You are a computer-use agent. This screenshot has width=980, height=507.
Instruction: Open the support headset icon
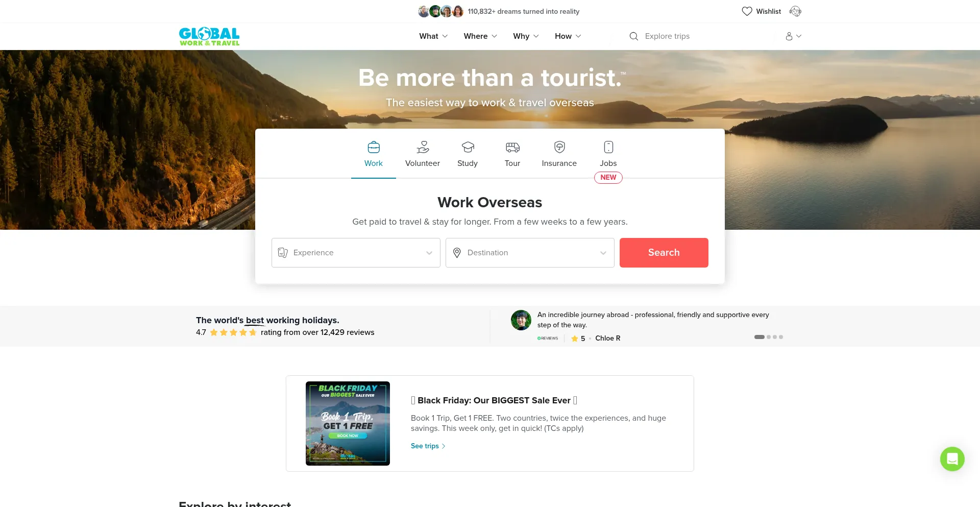tap(795, 11)
